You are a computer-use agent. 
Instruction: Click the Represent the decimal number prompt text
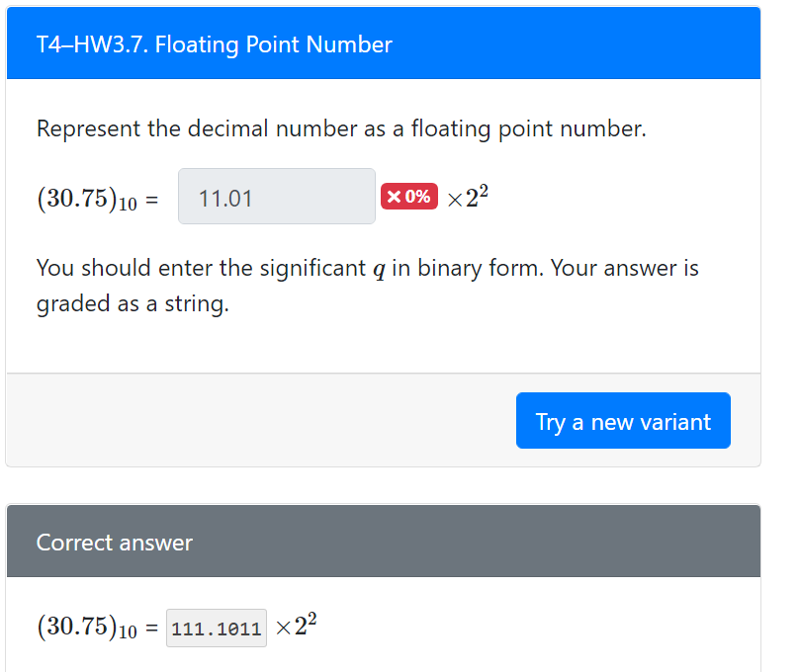tap(341, 128)
